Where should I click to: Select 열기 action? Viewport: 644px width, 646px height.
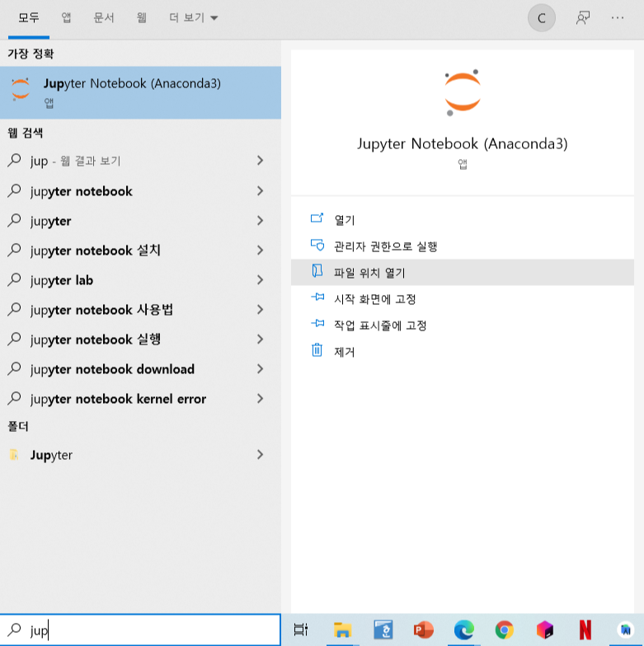point(462,219)
